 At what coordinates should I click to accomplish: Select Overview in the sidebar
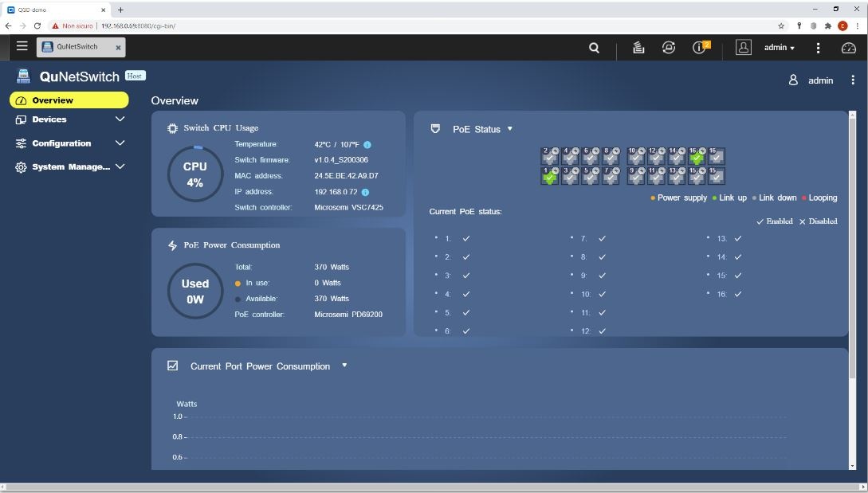[69, 100]
